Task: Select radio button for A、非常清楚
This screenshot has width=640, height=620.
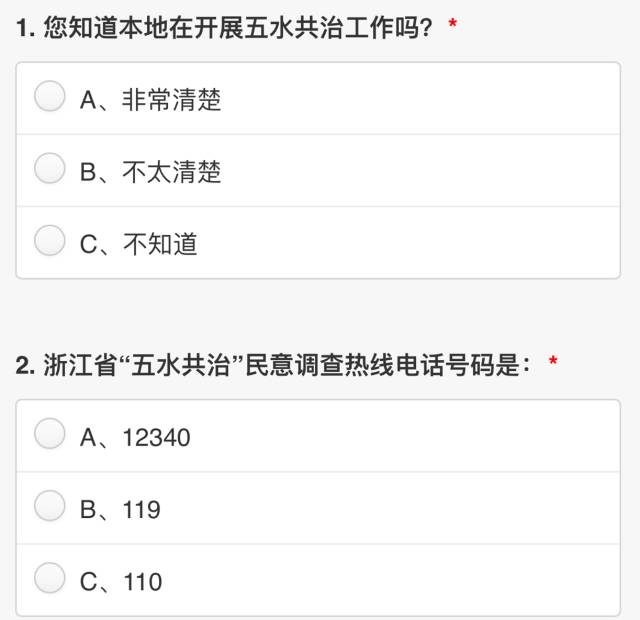Action: [x=50, y=96]
